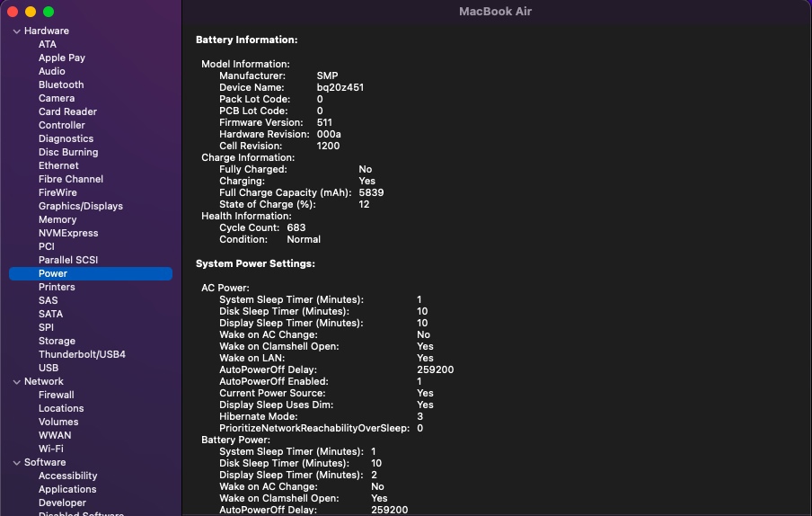Show Card Reader details

click(x=67, y=111)
